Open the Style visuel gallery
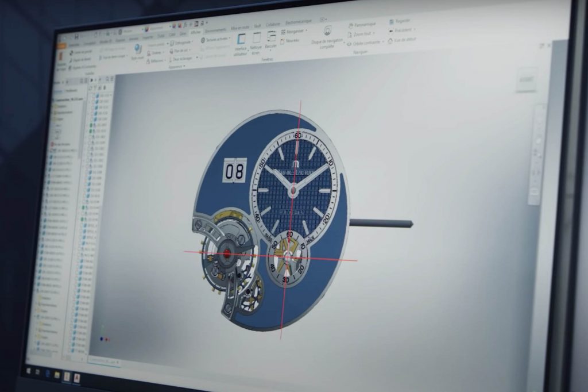 [138, 52]
